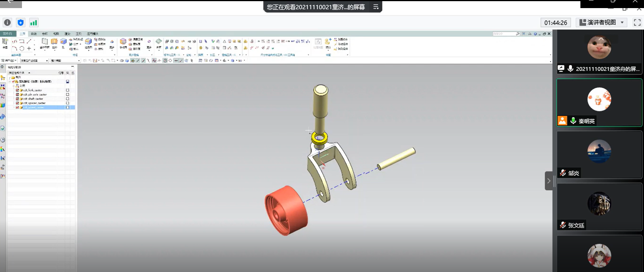Select the circle sketch tool
This screenshot has height=272, width=644.
(x=22, y=49)
